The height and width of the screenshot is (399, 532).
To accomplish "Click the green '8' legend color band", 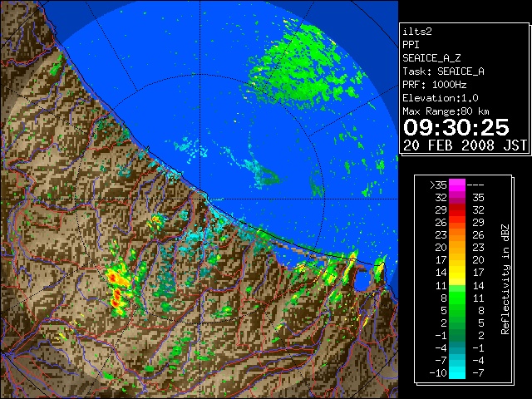I will tap(457, 298).
